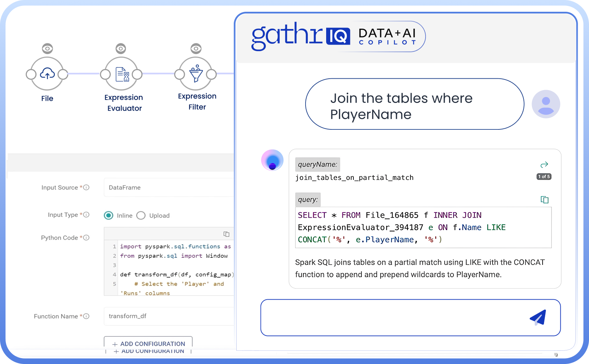Click the File node upload icon
The image size is (589, 364).
pyautogui.click(x=47, y=74)
